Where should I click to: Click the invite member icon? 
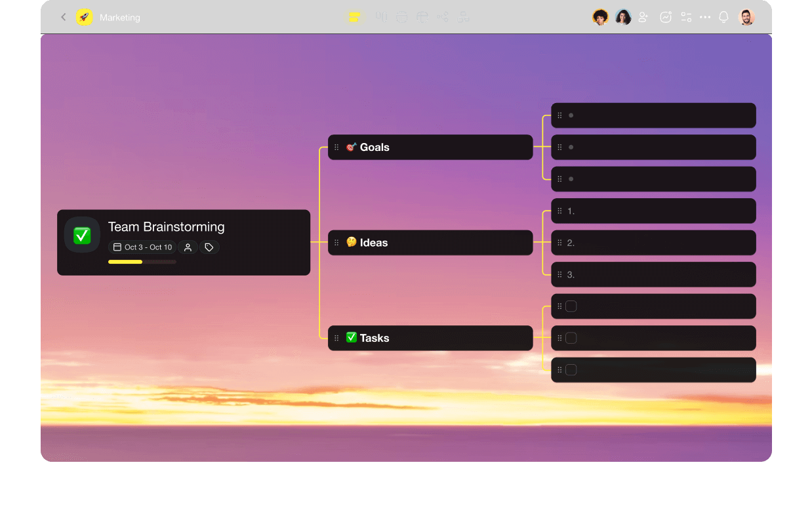pos(643,17)
